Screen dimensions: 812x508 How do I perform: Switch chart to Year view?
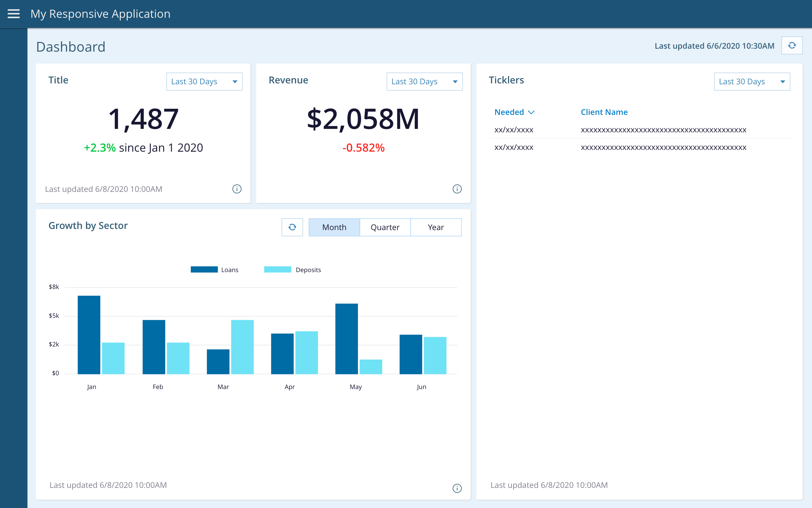point(435,227)
